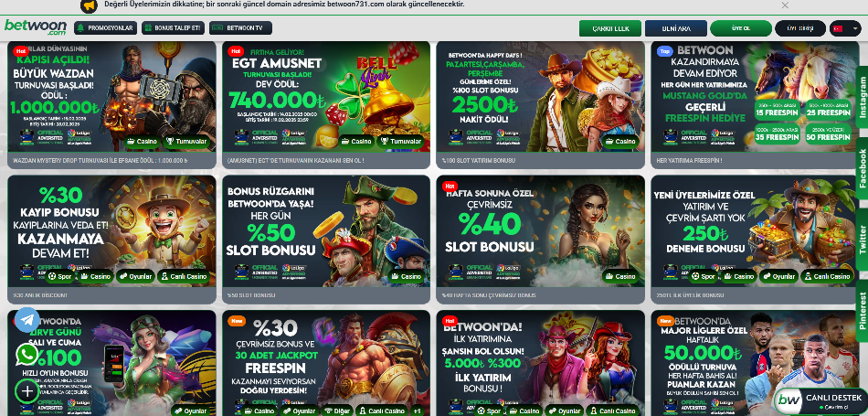Expand the Turkish flag language dropdown
The width and height of the screenshot is (868, 416).
click(x=845, y=28)
